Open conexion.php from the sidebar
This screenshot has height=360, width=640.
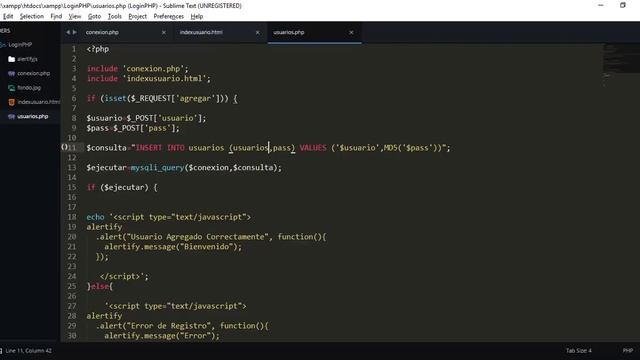33,73
